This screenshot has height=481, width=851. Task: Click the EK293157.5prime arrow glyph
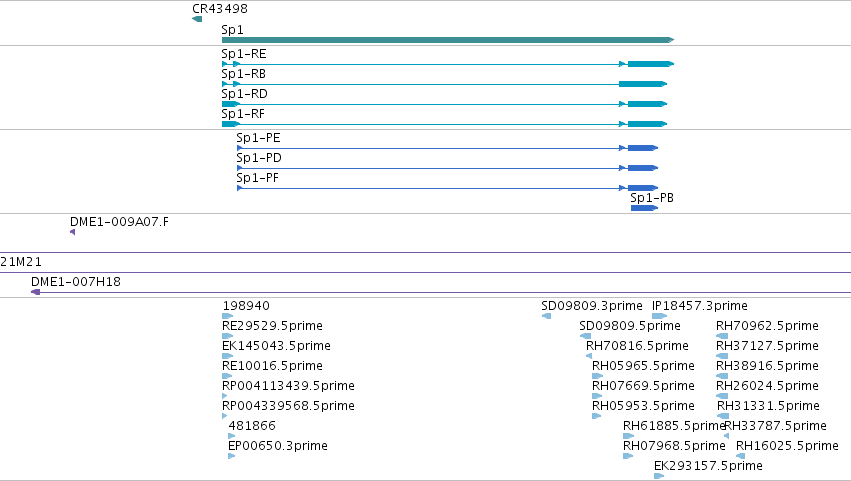click(x=659, y=476)
